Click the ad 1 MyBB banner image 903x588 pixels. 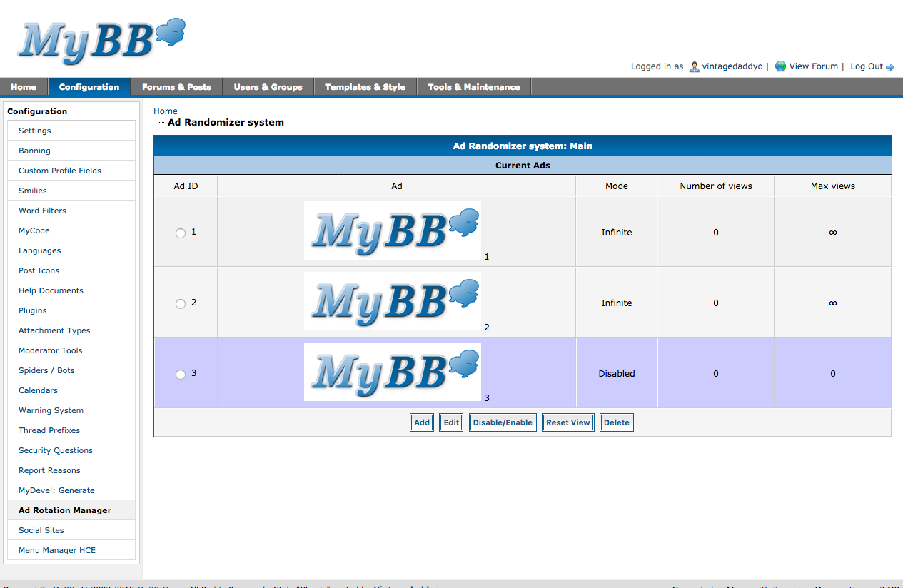click(x=392, y=230)
